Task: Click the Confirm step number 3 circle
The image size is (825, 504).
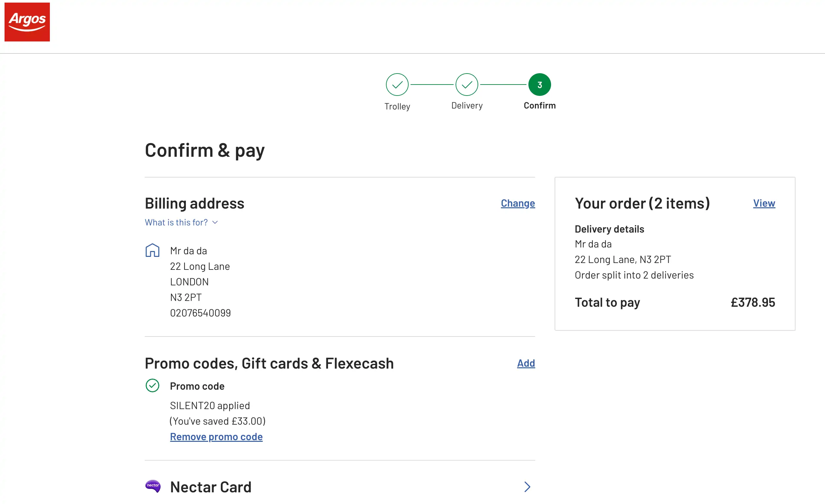Action: (x=539, y=85)
